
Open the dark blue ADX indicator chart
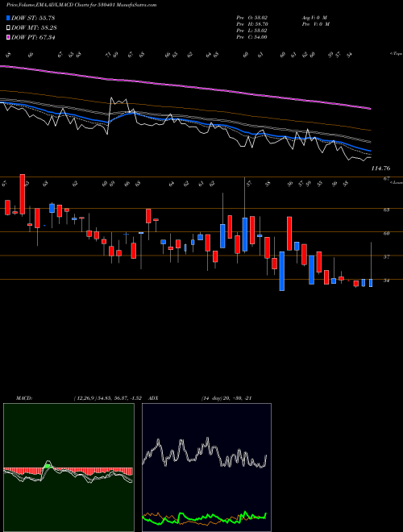click(206, 468)
